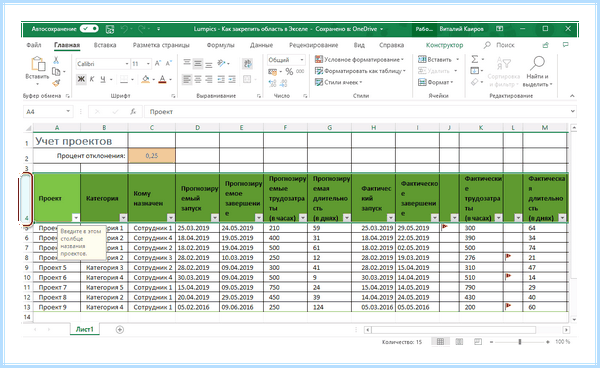Click the Вставить paste icon
The height and width of the screenshot is (368, 600).
(x=38, y=64)
